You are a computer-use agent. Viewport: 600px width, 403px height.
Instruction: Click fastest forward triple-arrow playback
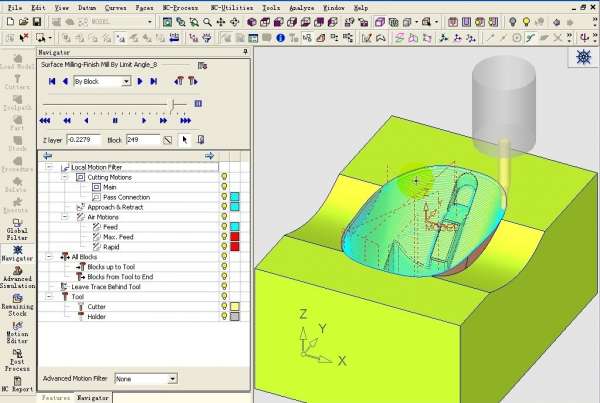coord(186,121)
